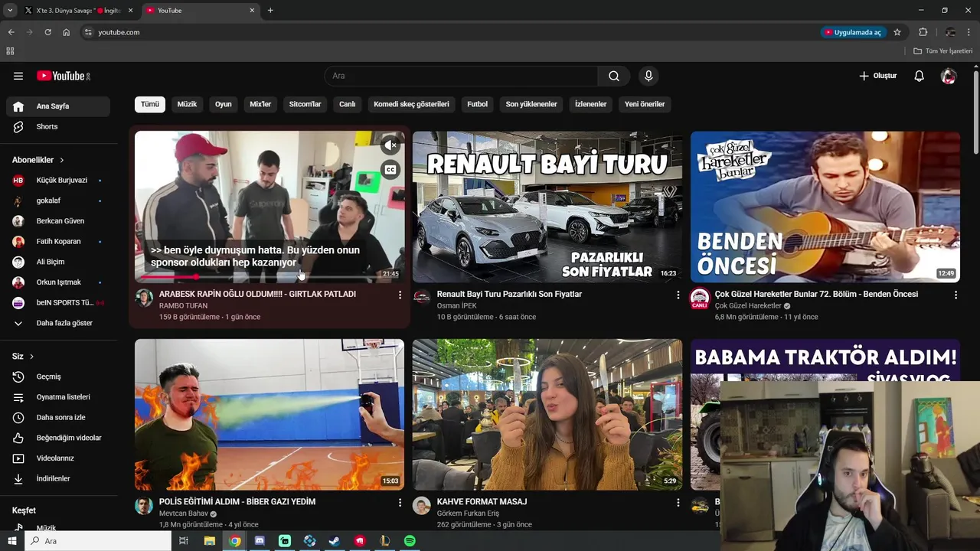The image size is (980, 551).
Task: Open options menu for ARABESK RAPİN video
Action: point(400,295)
